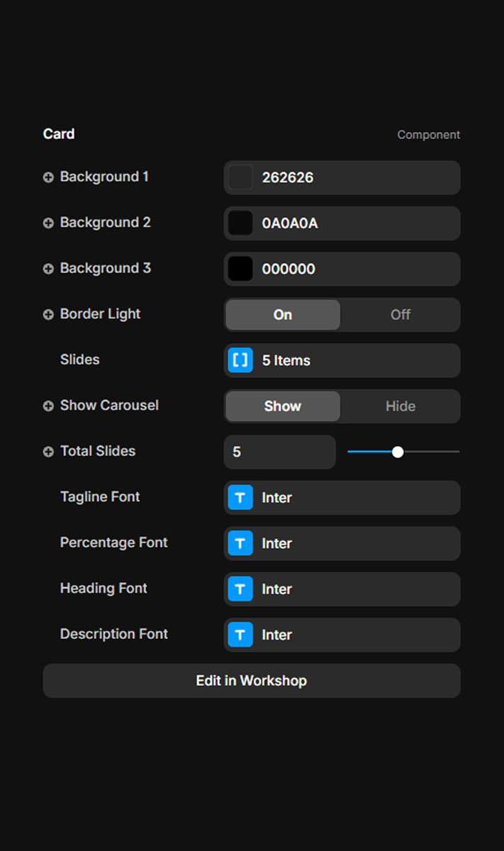Open the Description Font picker
The height and width of the screenshot is (851, 504).
tap(342, 635)
